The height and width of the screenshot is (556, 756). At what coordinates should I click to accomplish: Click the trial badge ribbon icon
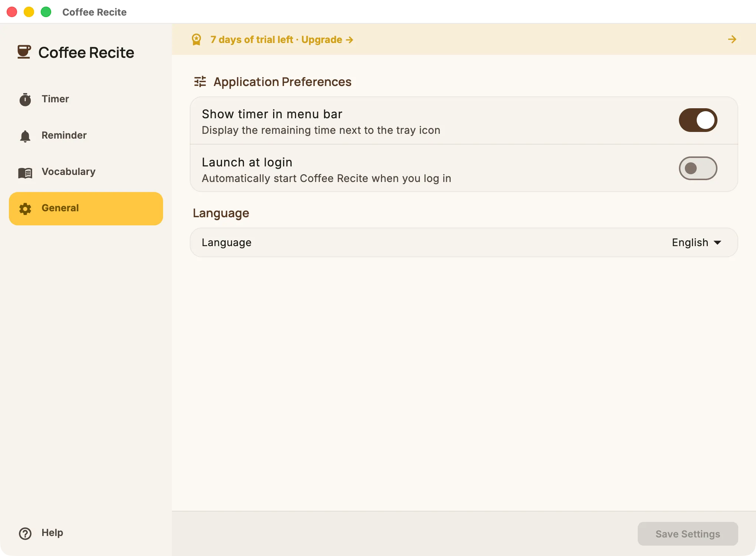196,40
